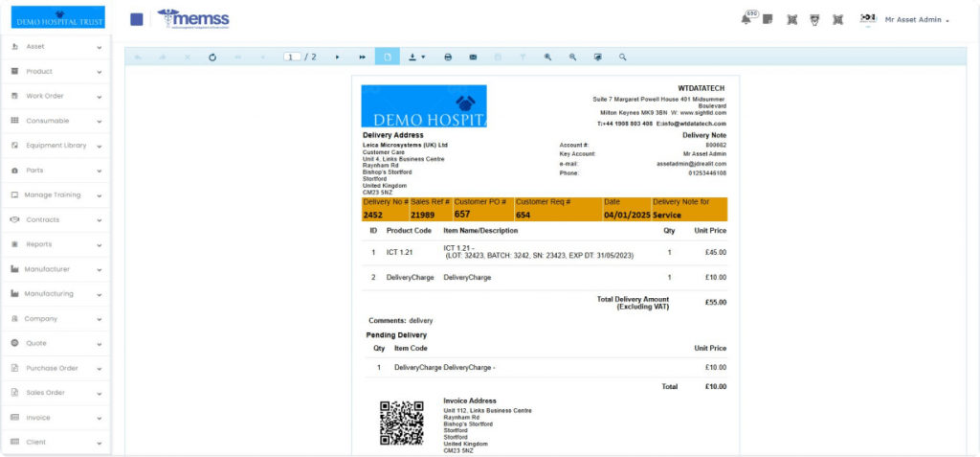Click the Invoice sidebar icon
Screen dimensions: 980x457
pyautogui.click(x=15, y=418)
